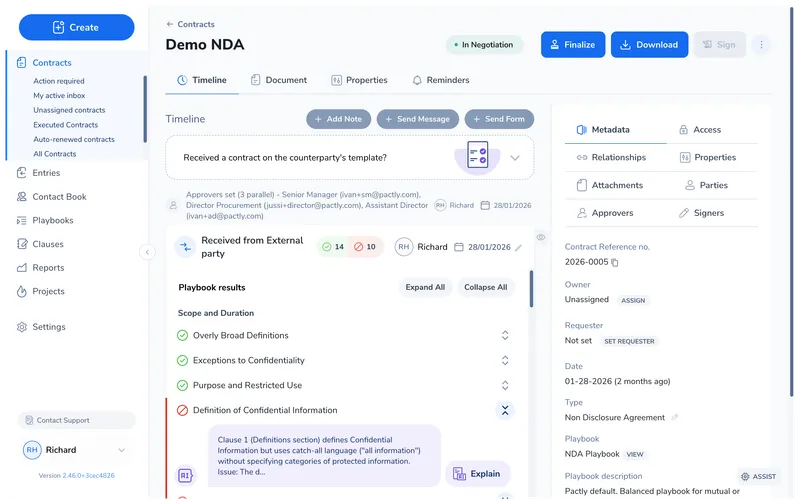Go to Contact Book in the sidebar

59,197
